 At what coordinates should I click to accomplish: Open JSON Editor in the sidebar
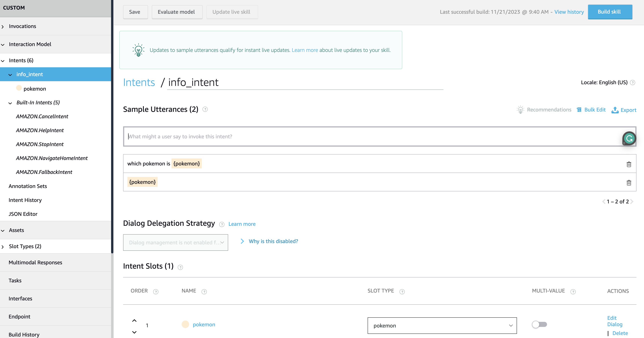pos(23,214)
